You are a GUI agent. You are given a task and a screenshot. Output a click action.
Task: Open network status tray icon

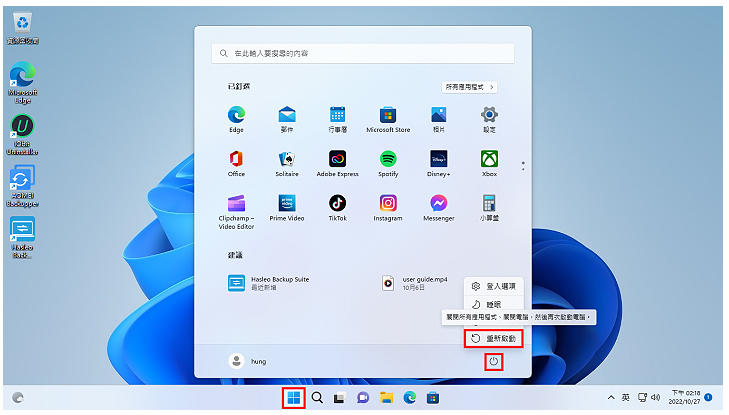[643, 397]
